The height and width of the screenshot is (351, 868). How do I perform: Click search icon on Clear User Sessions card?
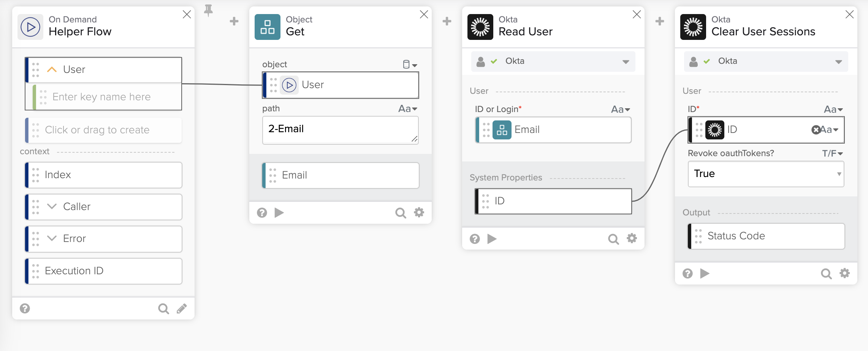click(x=826, y=274)
